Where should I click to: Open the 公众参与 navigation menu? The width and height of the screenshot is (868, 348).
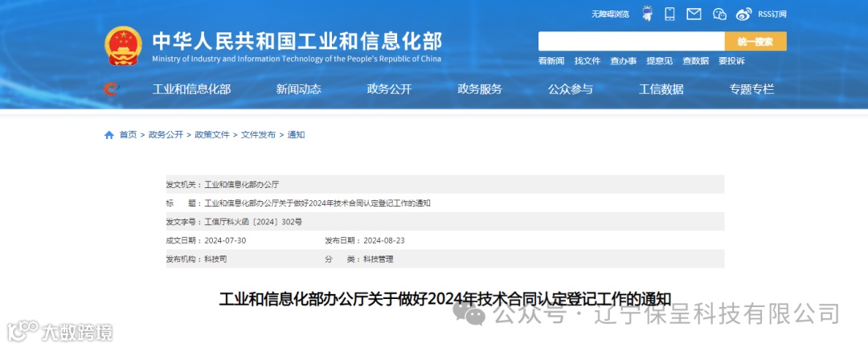click(570, 89)
